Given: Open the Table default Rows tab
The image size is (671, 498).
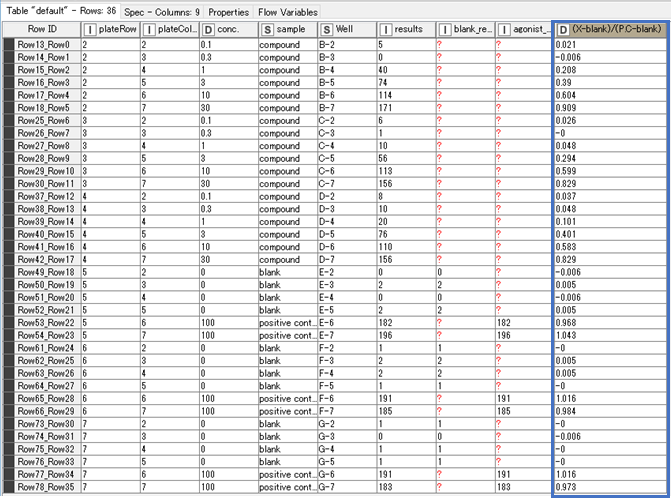Looking at the screenshot, I should (x=61, y=11).
